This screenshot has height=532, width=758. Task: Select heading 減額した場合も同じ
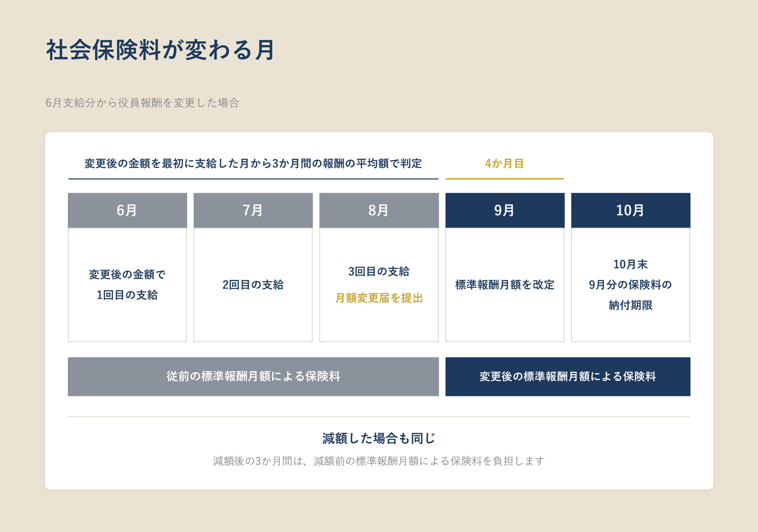click(x=379, y=438)
